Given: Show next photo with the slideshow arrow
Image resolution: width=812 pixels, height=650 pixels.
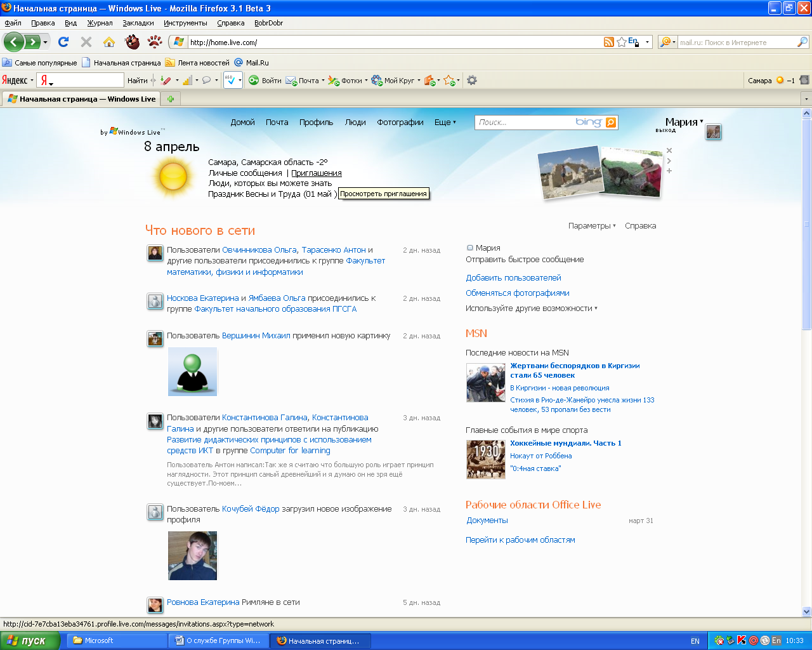Looking at the screenshot, I should coord(669,161).
